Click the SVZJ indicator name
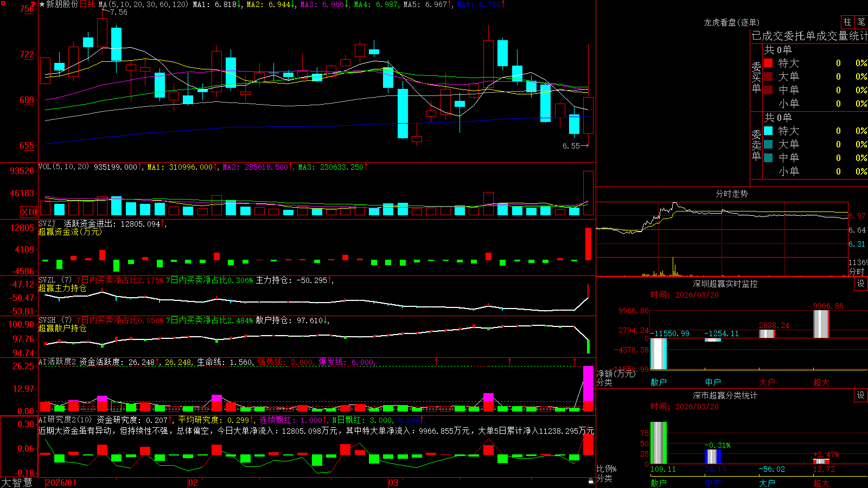The image size is (868, 488). point(47,223)
